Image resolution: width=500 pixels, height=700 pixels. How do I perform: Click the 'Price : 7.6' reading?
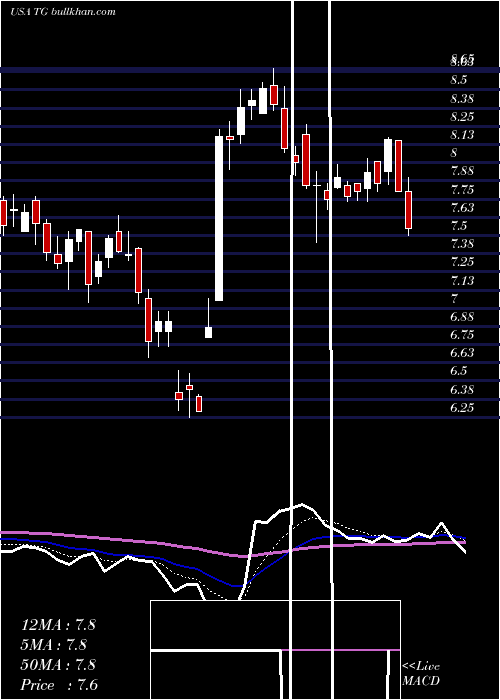point(59,685)
